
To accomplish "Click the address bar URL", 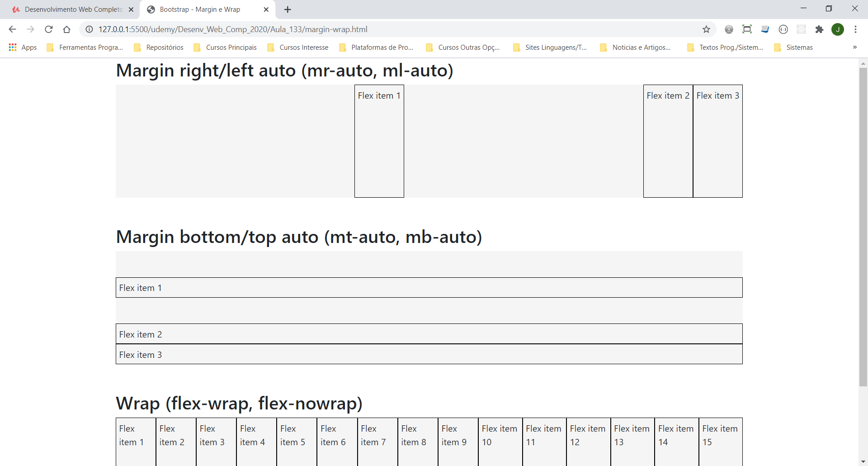I will point(233,29).
